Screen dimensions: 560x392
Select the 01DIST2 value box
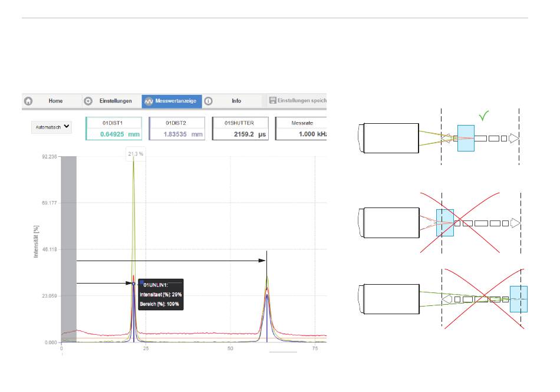[177, 129]
